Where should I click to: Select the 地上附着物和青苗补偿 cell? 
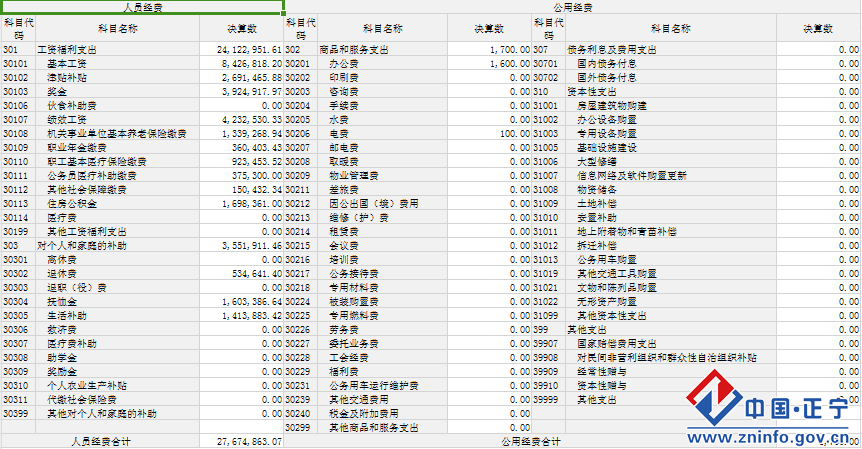pos(671,232)
